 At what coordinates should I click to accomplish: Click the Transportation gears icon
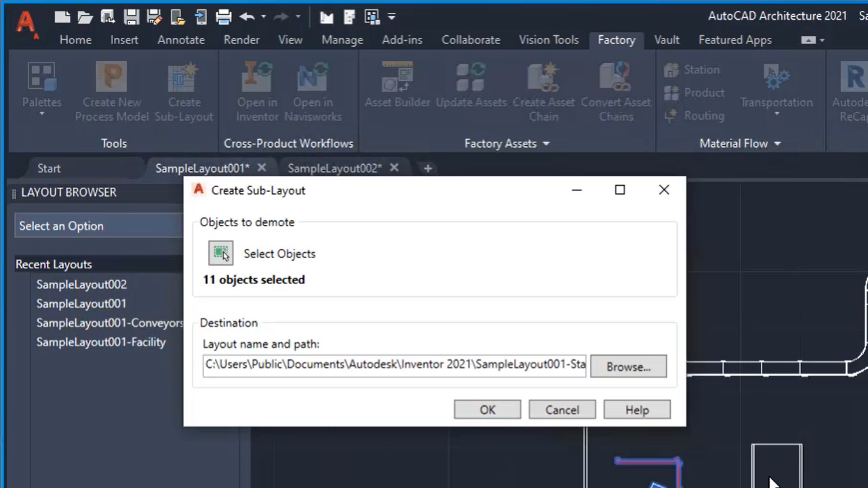click(x=776, y=77)
